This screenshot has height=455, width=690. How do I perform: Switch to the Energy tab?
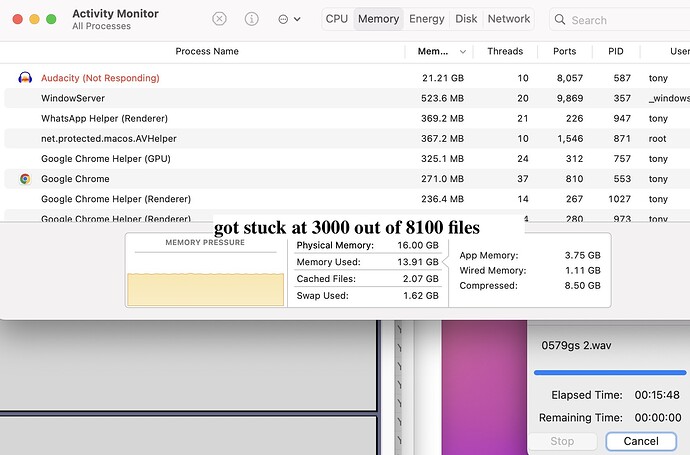point(426,19)
